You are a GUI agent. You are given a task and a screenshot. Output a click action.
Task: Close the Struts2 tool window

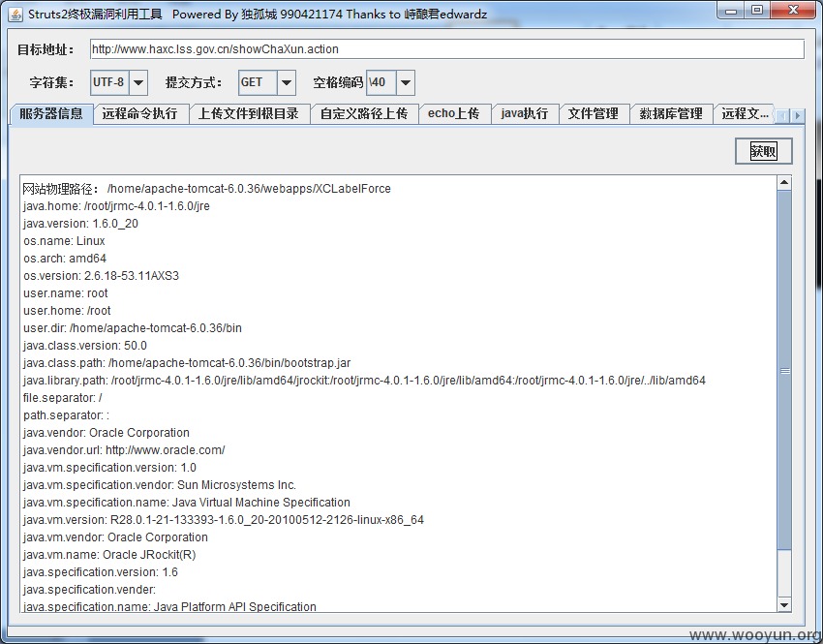(x=793, y=11)
